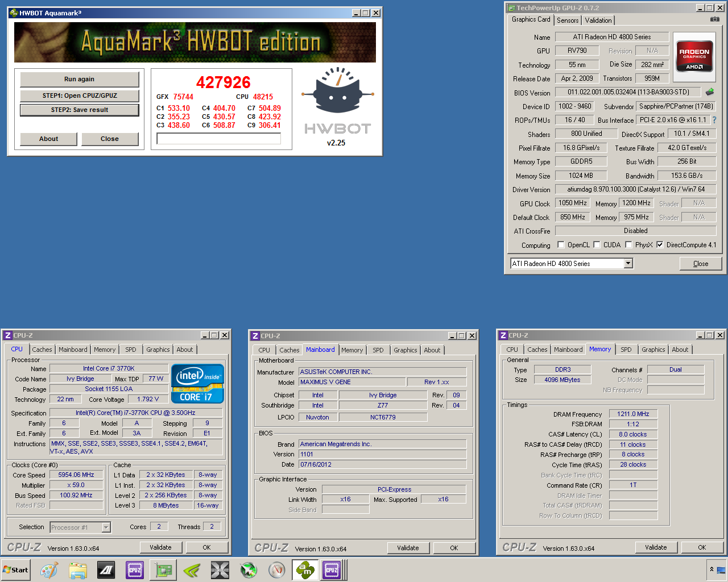This screenshot has height=582, width=728.
Task: Click the middle CPU-Z window's title bar Z icon
Action: [255, 336]
